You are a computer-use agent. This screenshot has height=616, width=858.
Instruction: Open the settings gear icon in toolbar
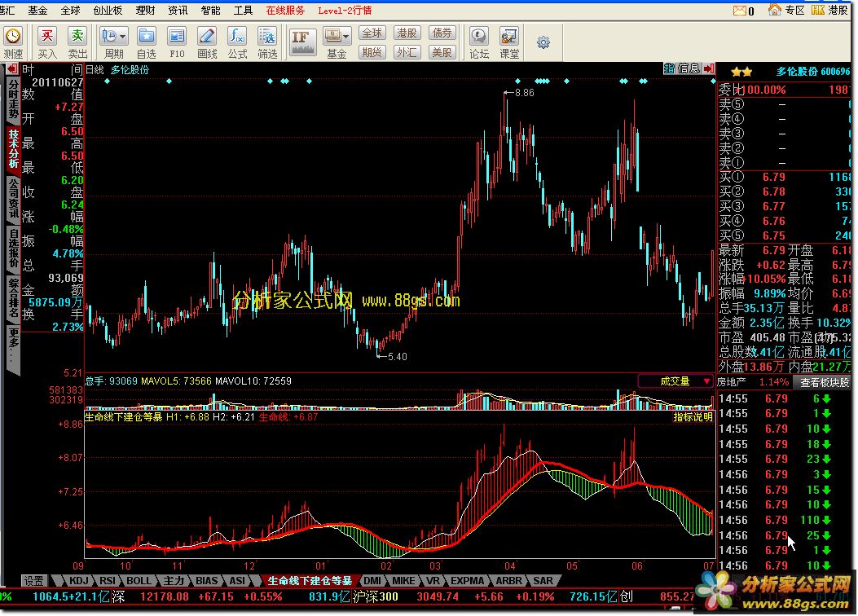pos(543,42)
